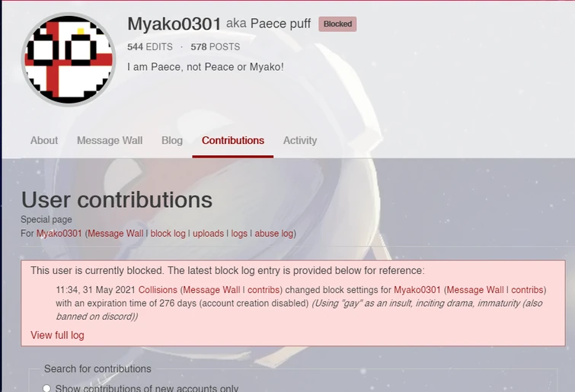Open the abuse log link

(x=274, y=234)
